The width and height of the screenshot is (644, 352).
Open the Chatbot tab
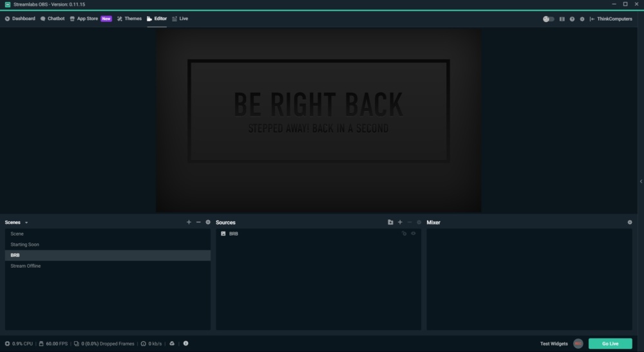click(x=52, y=19)
